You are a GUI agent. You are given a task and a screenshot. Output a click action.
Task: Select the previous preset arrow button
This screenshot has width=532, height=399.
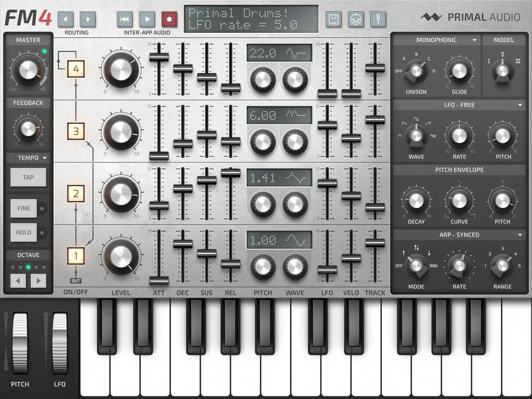click(x=65, y=19)
